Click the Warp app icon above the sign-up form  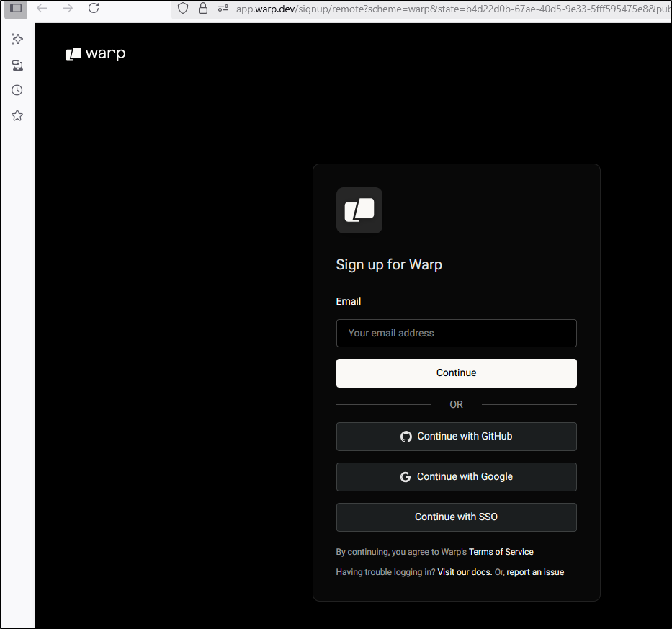point(359,210)
